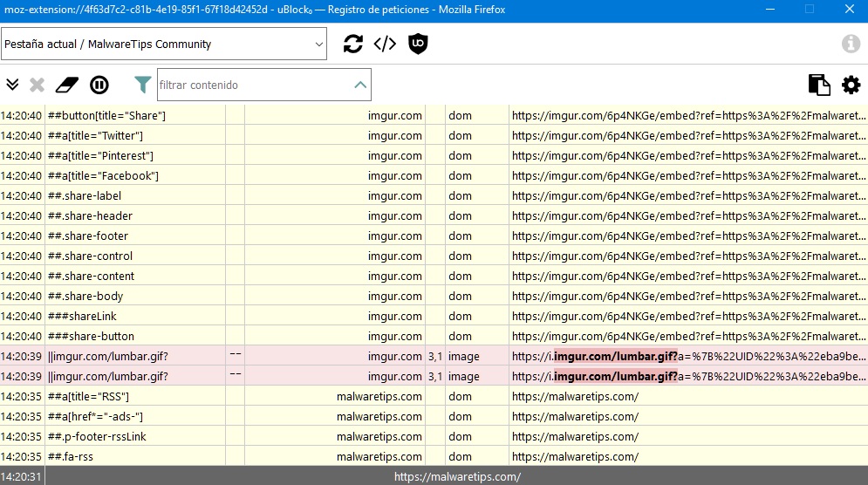This screenshot has width=868, height=485.
Task: Select the ##a[title="Facebook"] filter entry
Action: tap(103, 175)
